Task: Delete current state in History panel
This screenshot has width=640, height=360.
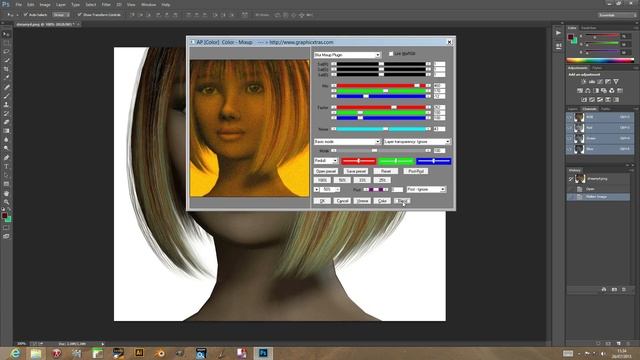Action: coord(624,290)
